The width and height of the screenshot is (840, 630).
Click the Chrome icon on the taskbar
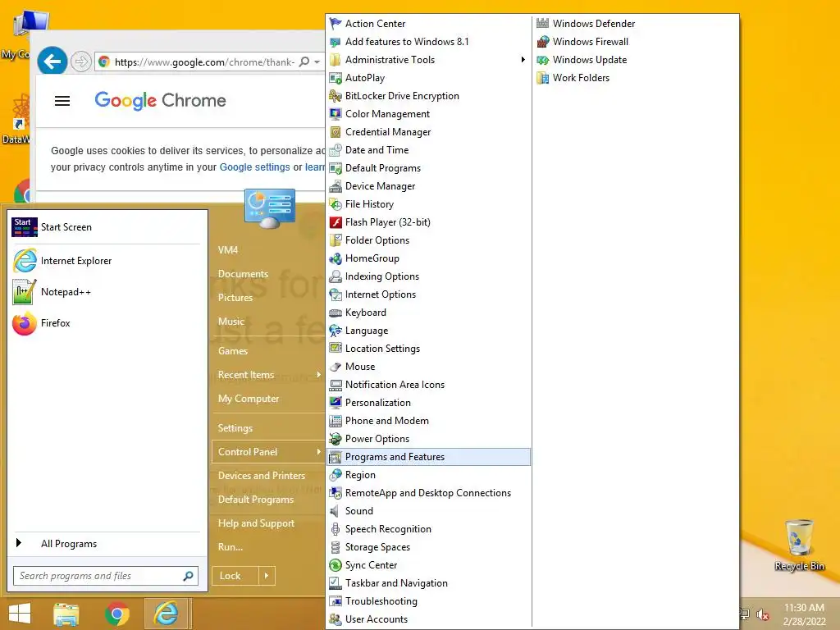pos(116,614)
